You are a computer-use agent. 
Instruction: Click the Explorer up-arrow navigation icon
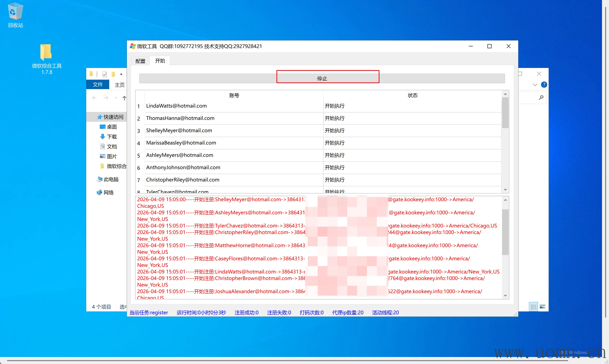tap(124, 98)
